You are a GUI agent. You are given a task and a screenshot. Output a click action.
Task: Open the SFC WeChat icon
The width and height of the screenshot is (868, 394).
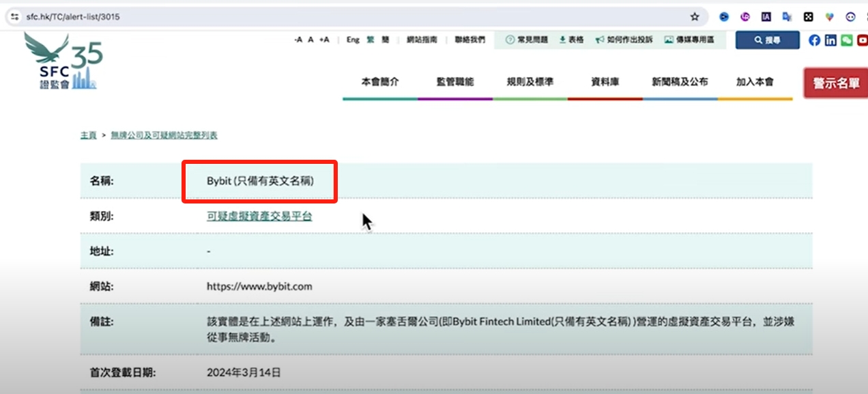tap(847, 40)
